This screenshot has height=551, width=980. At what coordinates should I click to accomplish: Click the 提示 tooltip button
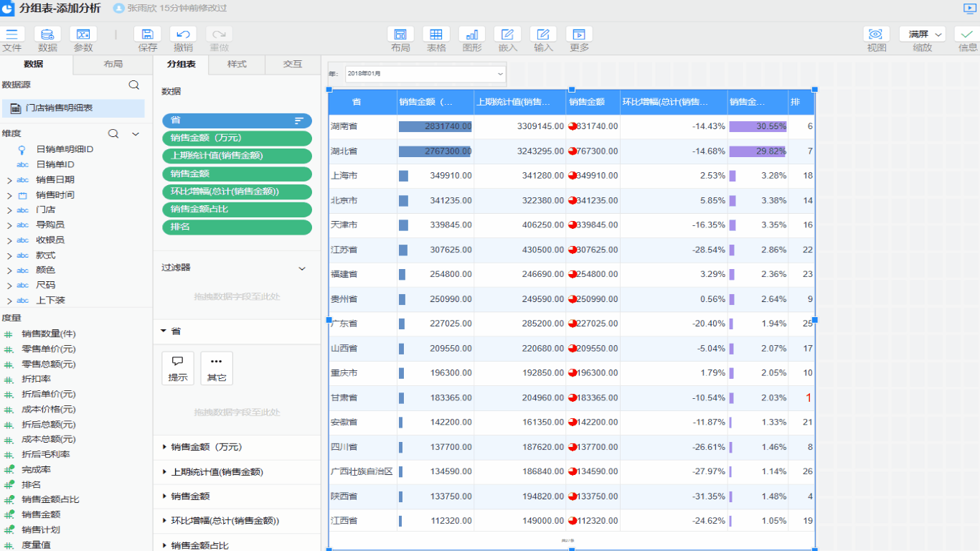pyautogui.click(x=178, y=368)
